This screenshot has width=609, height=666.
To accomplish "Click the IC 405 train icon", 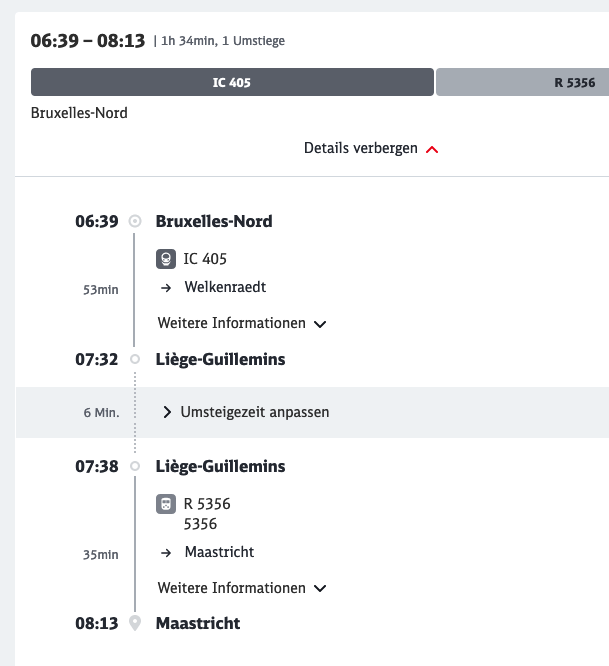I will [168, 259].
